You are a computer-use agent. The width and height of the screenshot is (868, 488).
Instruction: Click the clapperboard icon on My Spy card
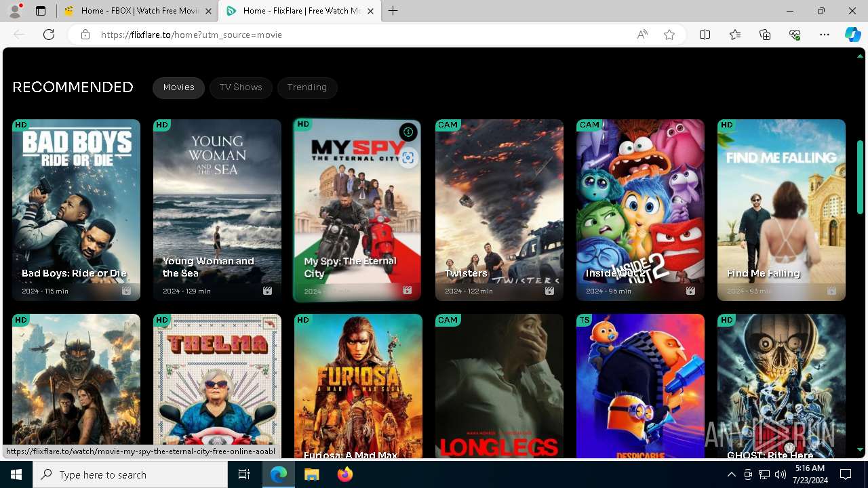[407, 290]
